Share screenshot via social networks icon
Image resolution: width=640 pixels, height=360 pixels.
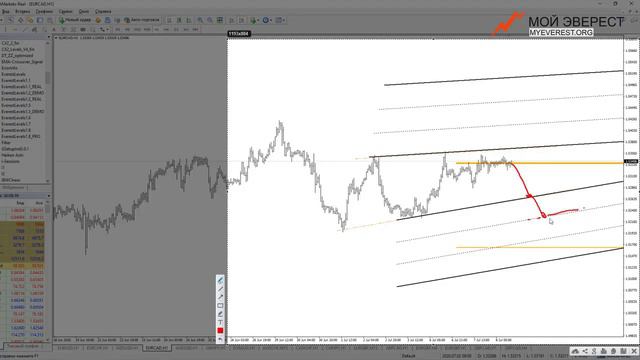(585, 351)
